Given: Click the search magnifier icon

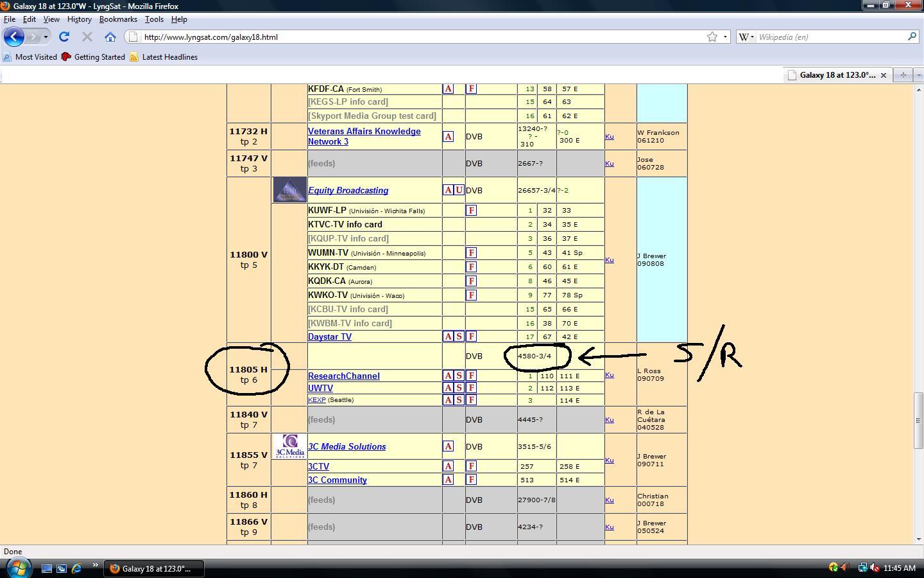Looking at the screenshot, I should (x=911, y=37).
